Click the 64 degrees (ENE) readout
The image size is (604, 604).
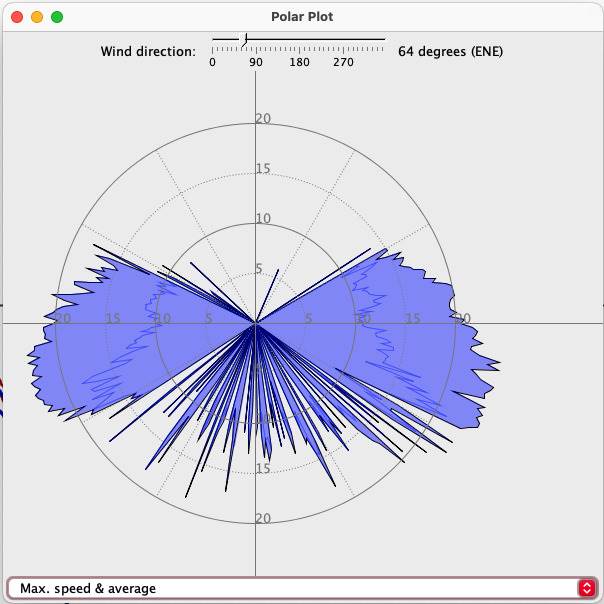coord(450,51)
